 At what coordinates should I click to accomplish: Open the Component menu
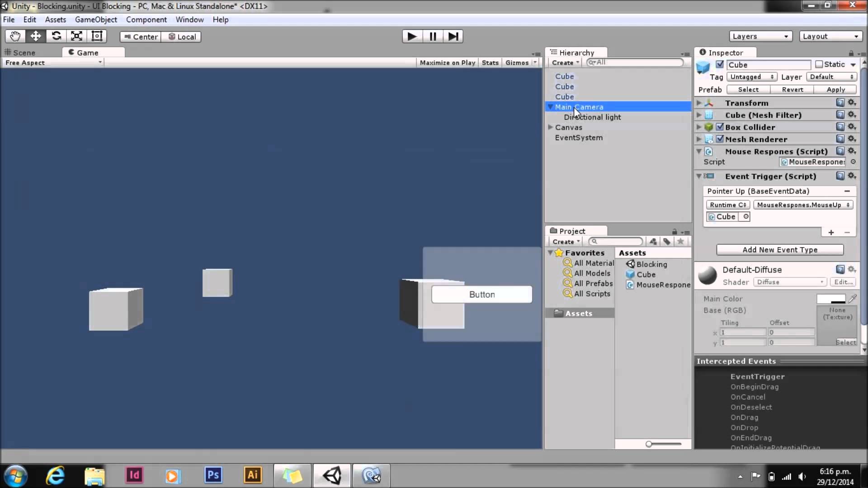[146, 19]
